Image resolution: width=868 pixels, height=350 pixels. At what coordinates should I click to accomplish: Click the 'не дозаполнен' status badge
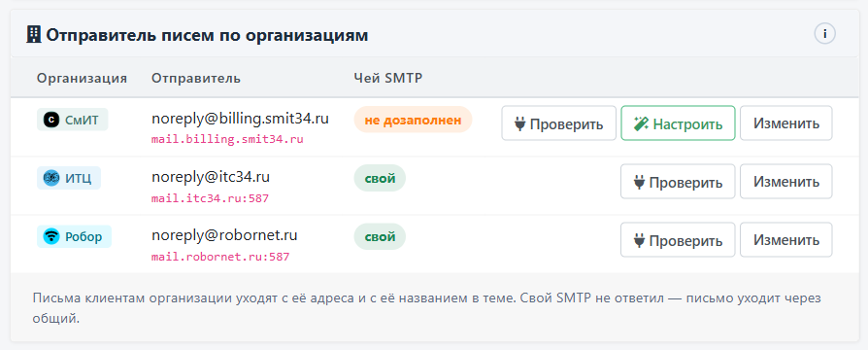(x=413, y=120)
